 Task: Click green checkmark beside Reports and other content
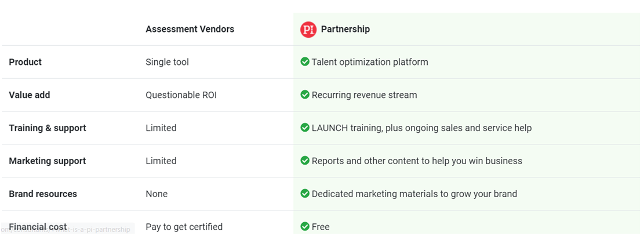[305, 160]
